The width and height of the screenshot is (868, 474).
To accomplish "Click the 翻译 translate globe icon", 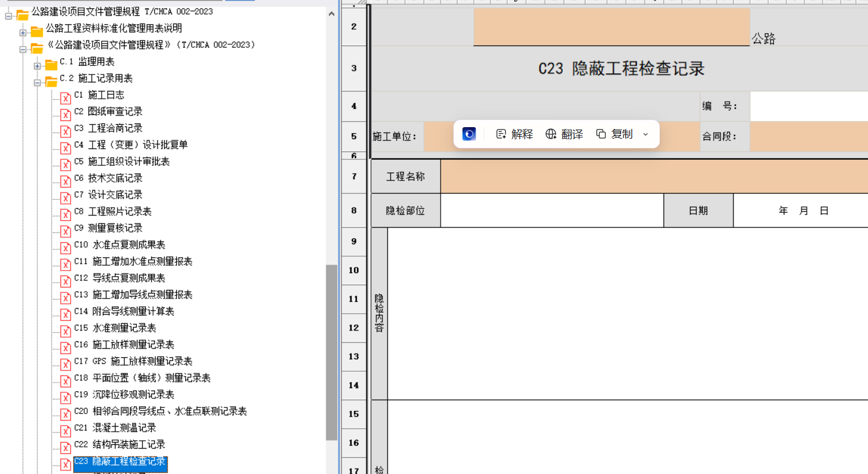I will pos(551,134).
